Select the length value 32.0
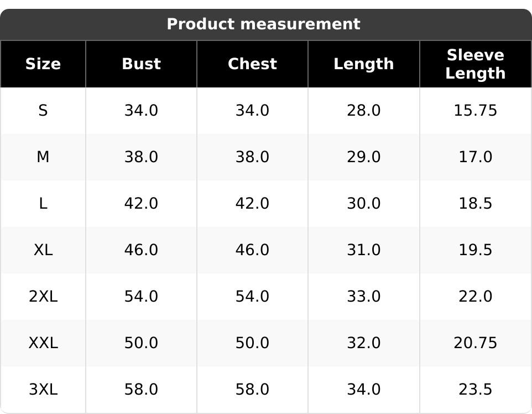The image size is (532, 414). coord(363,343)
